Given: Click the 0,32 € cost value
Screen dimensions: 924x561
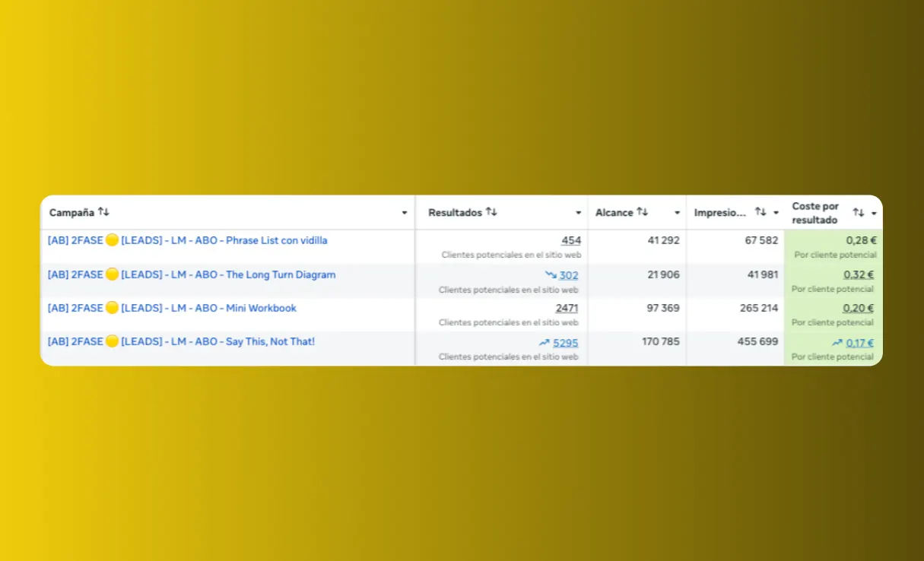Looking at the screenshot, I should click(x=859, y=275).
